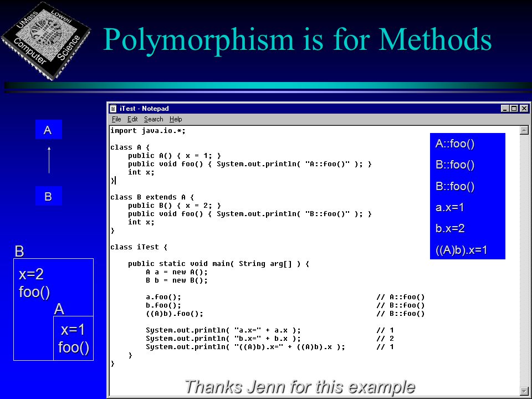This screenshot has height=399, width=532.
Task: Click the '// A::foo()' comment
Action: click(400, 297)
